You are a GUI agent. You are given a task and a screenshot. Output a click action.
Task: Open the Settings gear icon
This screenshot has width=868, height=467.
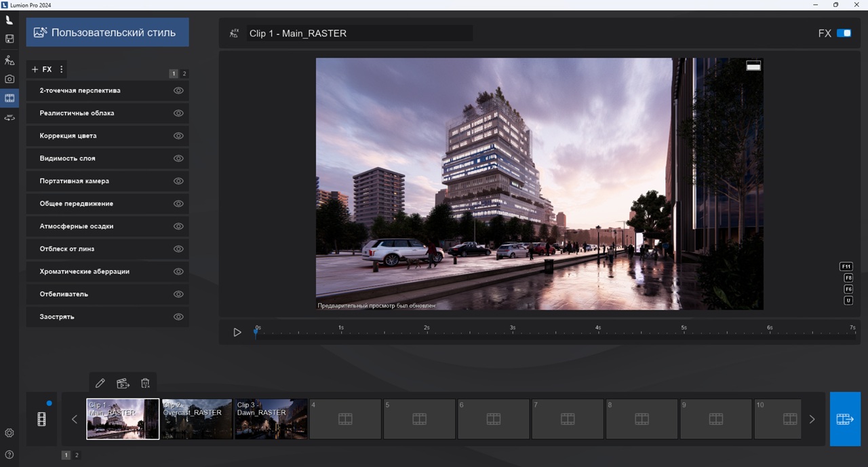pyautogui.click(x=9, y=433)
